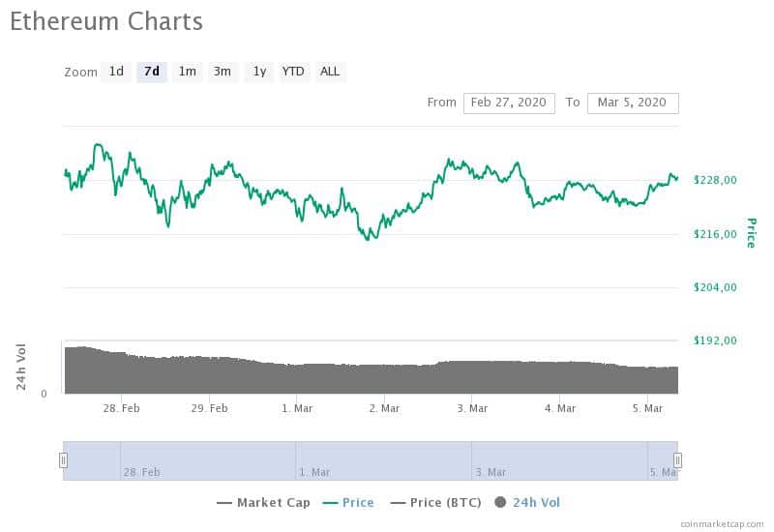The height and width of the screenshot is (532, 774).
Task: Toggle Price (BTC) series in legend
Action: tap(436, 503)
